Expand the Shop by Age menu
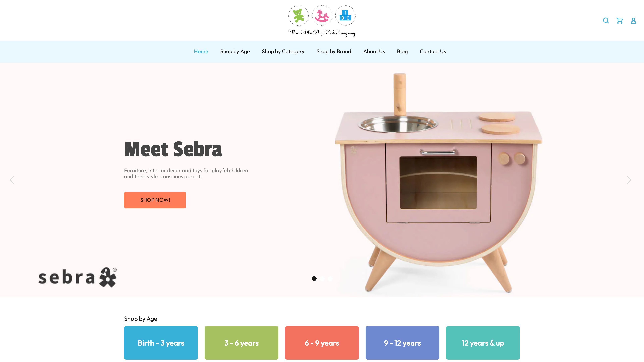Viewport: 644px width, 362px height. pos(235,51)
